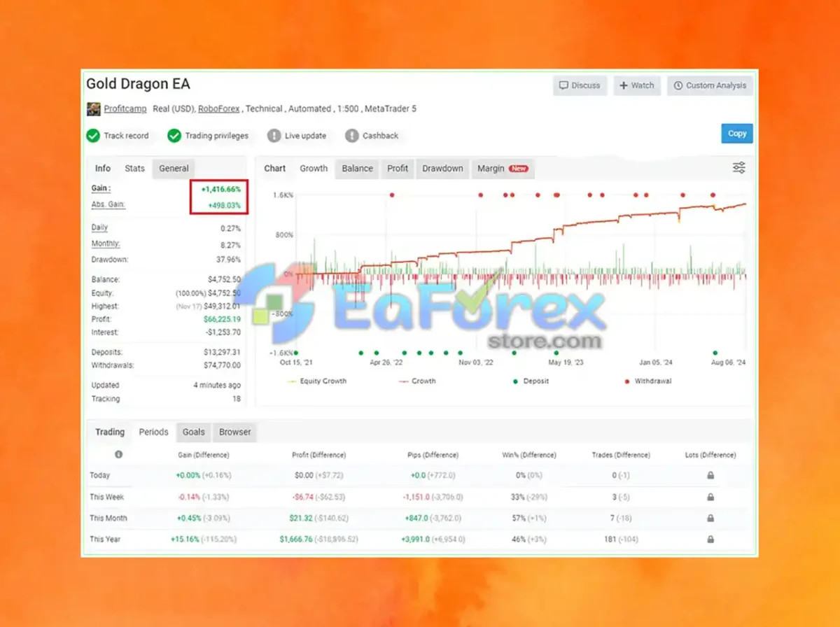Click the 'This Year' row label
This screenshot has width=840, height=627.
point(106,540)
